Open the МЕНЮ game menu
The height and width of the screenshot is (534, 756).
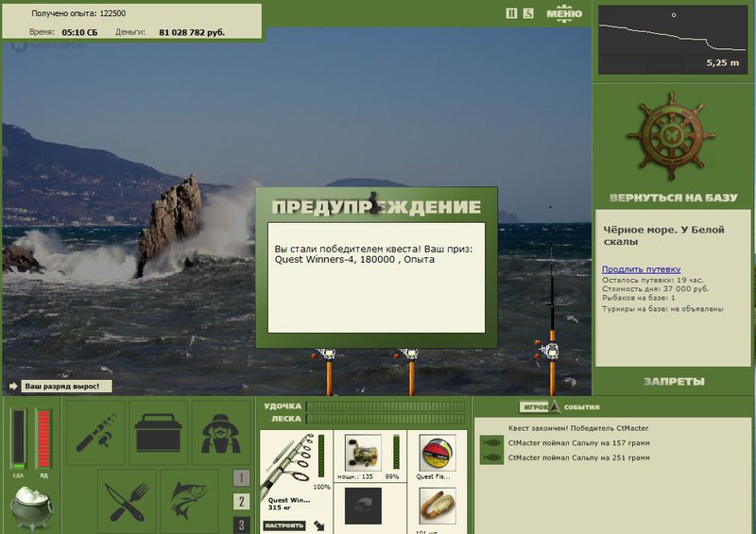click(564, 13)
